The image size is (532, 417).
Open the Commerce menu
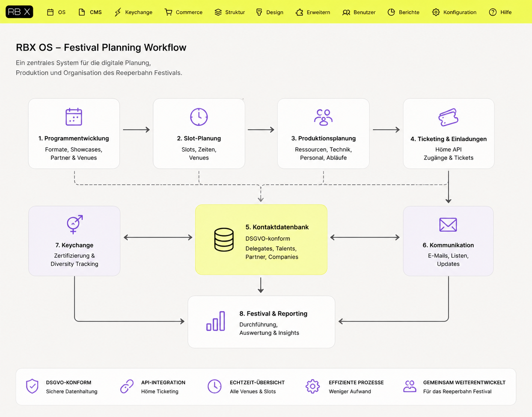(184, 12)
